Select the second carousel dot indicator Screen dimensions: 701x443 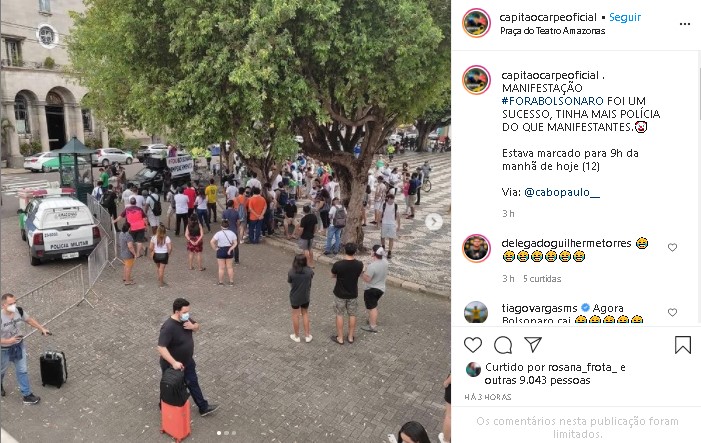(x=226, y=433)
